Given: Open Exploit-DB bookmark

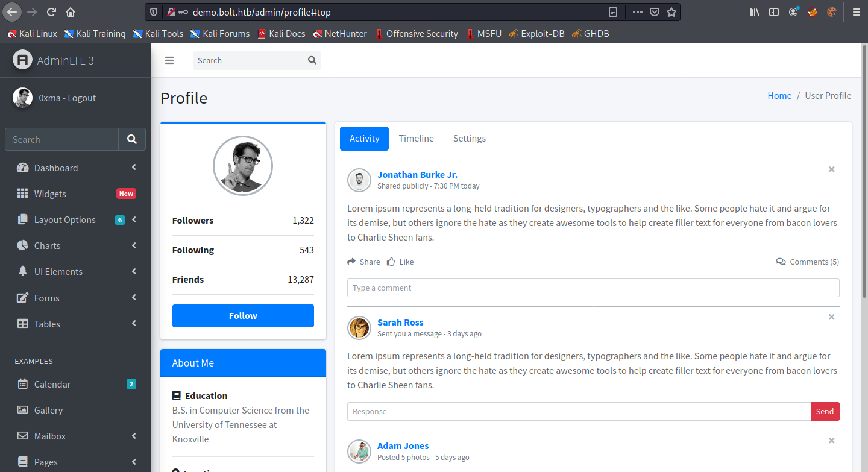Looking at the screenshot, I should [536, 34].
